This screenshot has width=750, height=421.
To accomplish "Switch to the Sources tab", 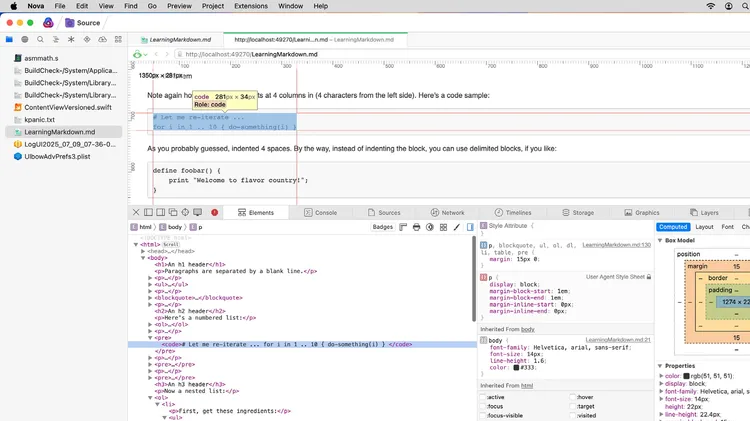I will click(384, 212).
